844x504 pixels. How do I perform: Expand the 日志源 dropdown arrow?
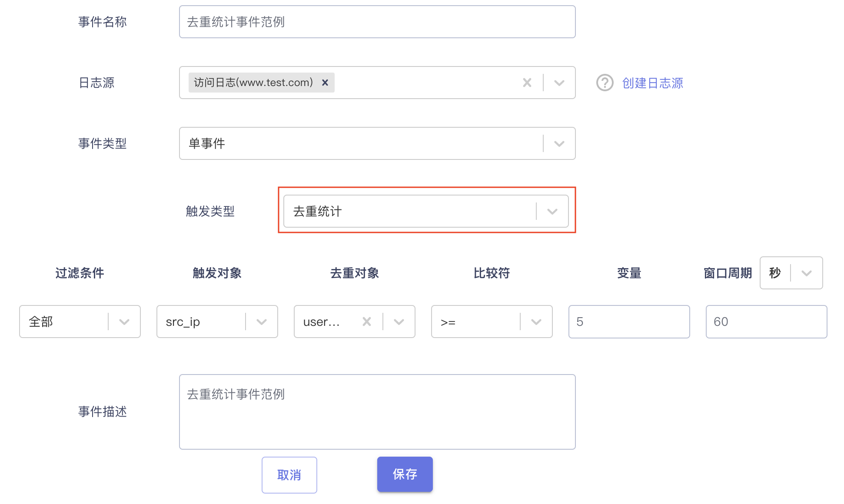pos(559,83)
